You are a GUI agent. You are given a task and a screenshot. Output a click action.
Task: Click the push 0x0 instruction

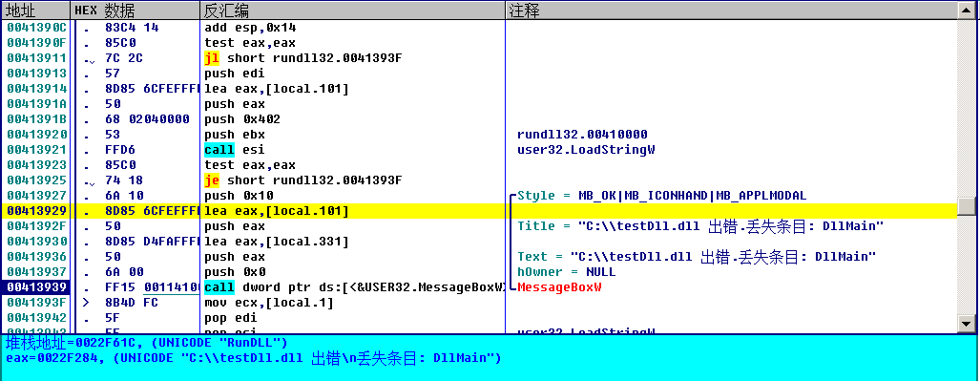[x=235, y=272]
